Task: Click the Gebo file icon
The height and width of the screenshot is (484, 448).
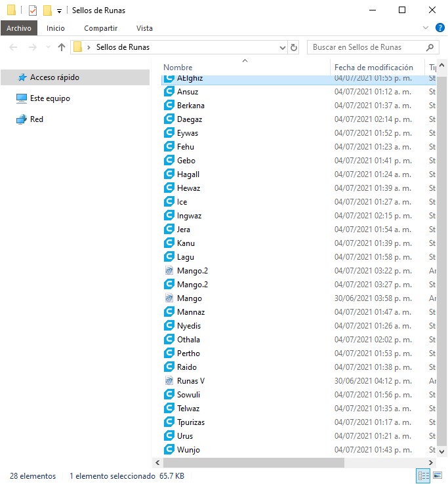Action: 169,160
